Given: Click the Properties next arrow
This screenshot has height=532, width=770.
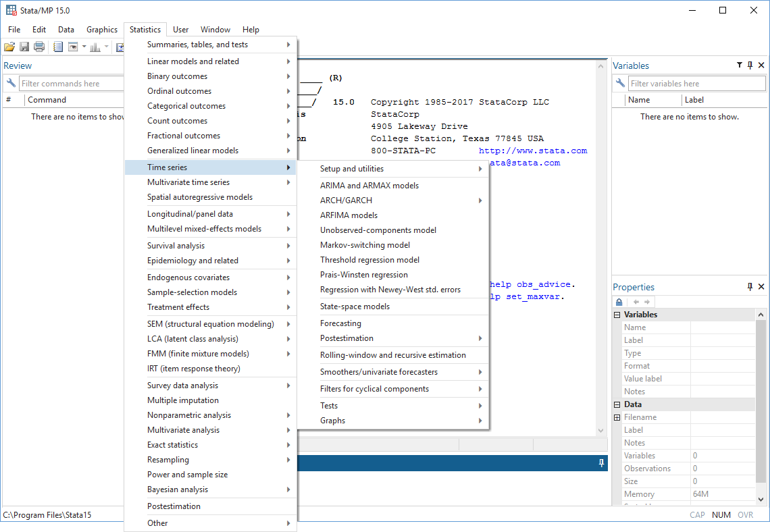Looking at the screenshot, I should [x=647, y=302].
